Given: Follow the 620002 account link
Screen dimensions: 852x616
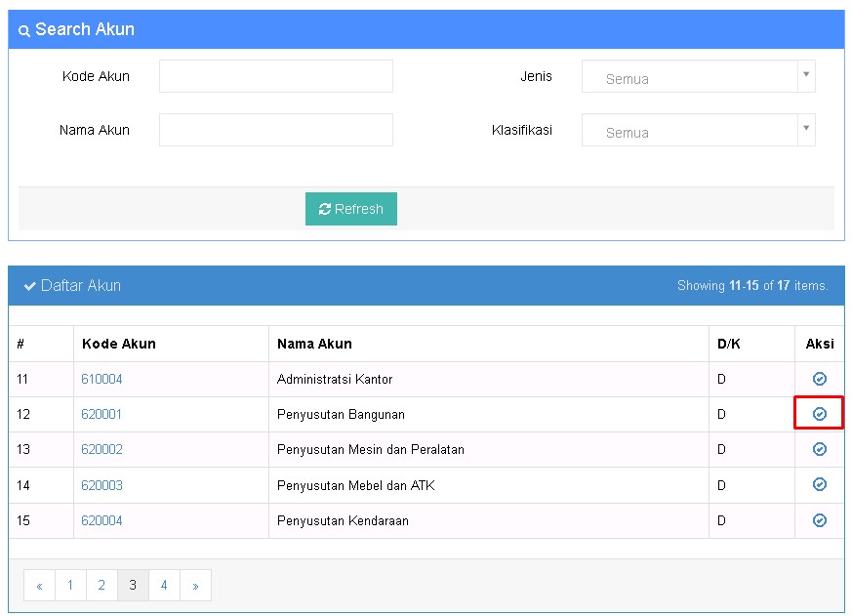Looking at the screenshot, I should [101, 449].
